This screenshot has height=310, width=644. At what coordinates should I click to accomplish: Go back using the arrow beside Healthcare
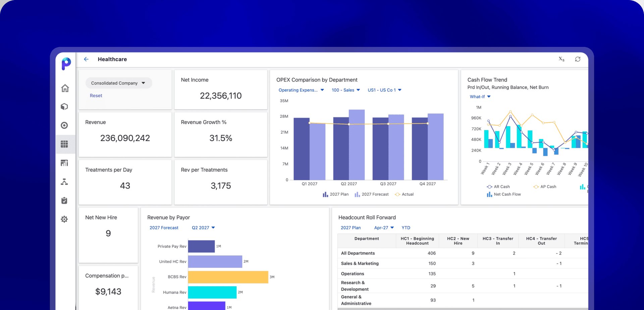coord(86,59)
